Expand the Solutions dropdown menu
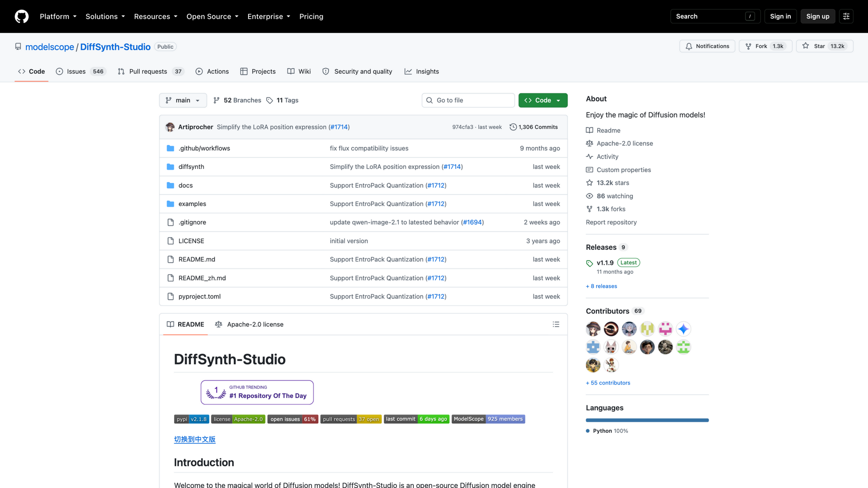This screenshot has height=488, width=868. tap(105, 16)
